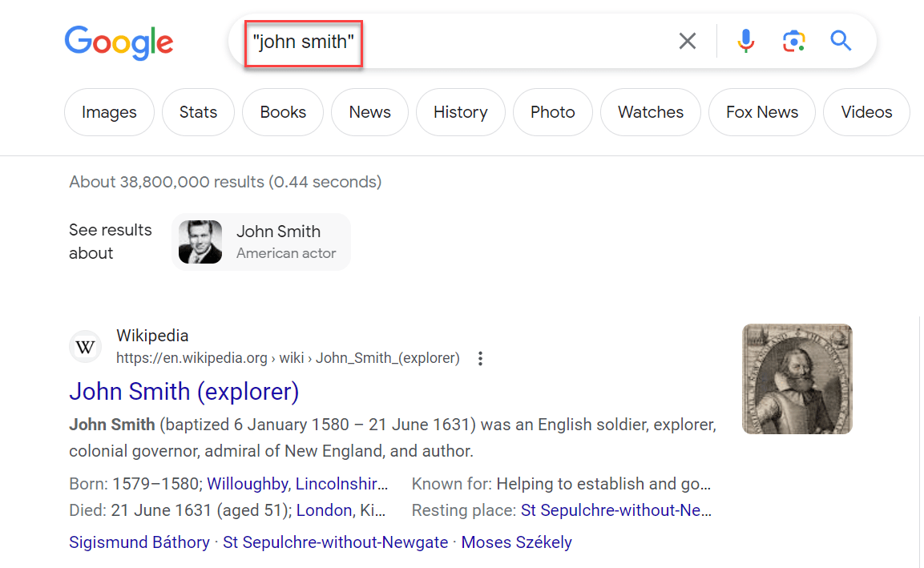
Task: Click the "Died: 21 June 1631 (aged 51)" text
Action: 180,510
